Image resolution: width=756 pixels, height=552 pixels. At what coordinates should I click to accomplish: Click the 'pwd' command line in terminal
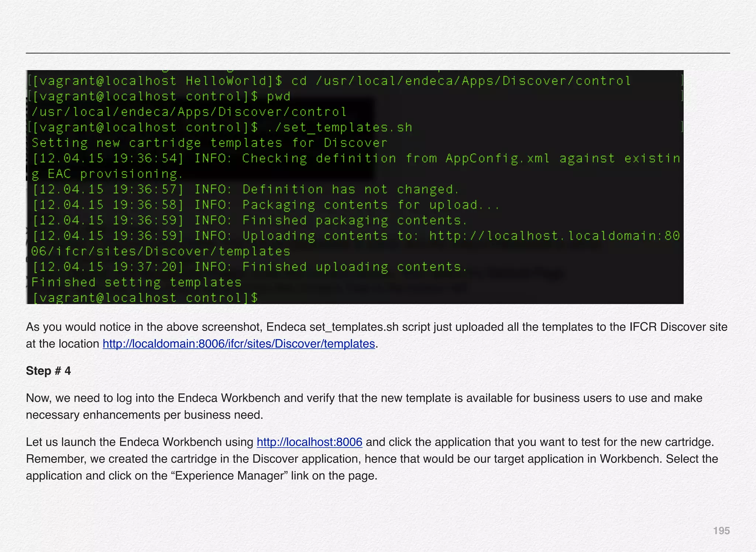coord(159,96)
